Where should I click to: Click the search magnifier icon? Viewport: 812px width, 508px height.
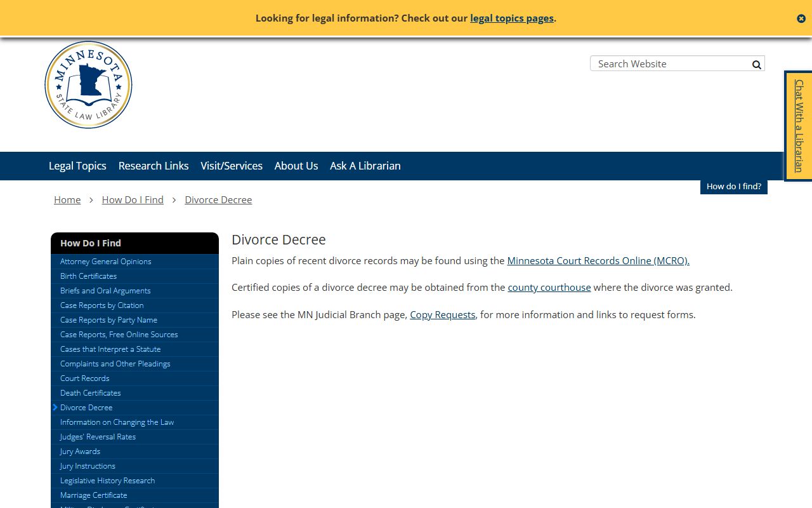756,64
